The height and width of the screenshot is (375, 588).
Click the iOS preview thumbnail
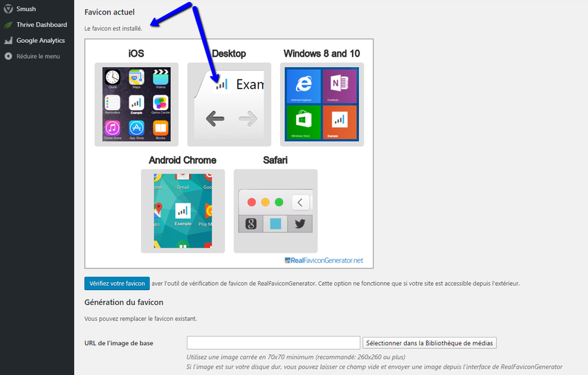(x=136, y=104)
